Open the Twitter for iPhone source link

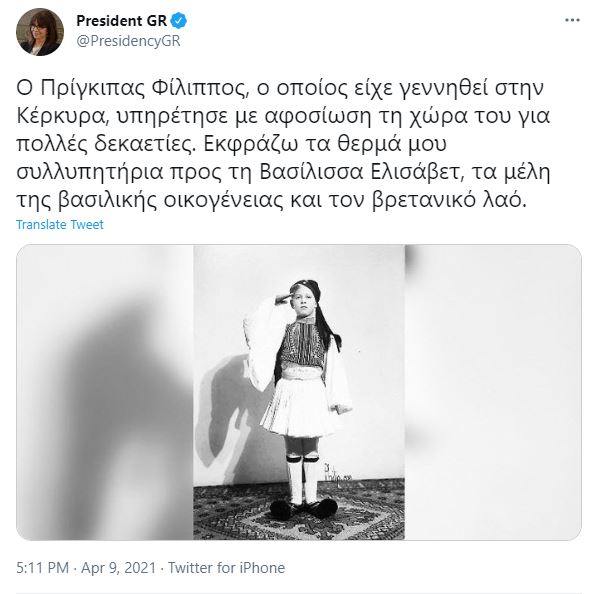point(227,568)
